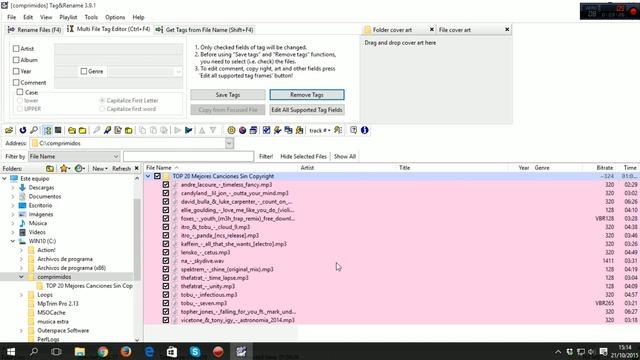The height and width of the screenshot is (360, 640).
Task: Open the track # toolbar dropdown
Action: click(320, 131)
